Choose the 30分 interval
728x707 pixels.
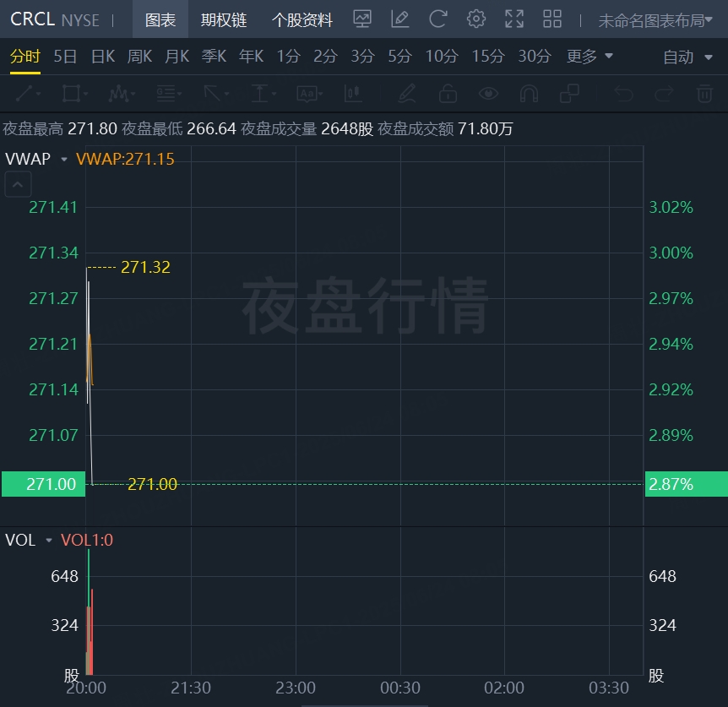pyautogui.click(x=535, y=56)
